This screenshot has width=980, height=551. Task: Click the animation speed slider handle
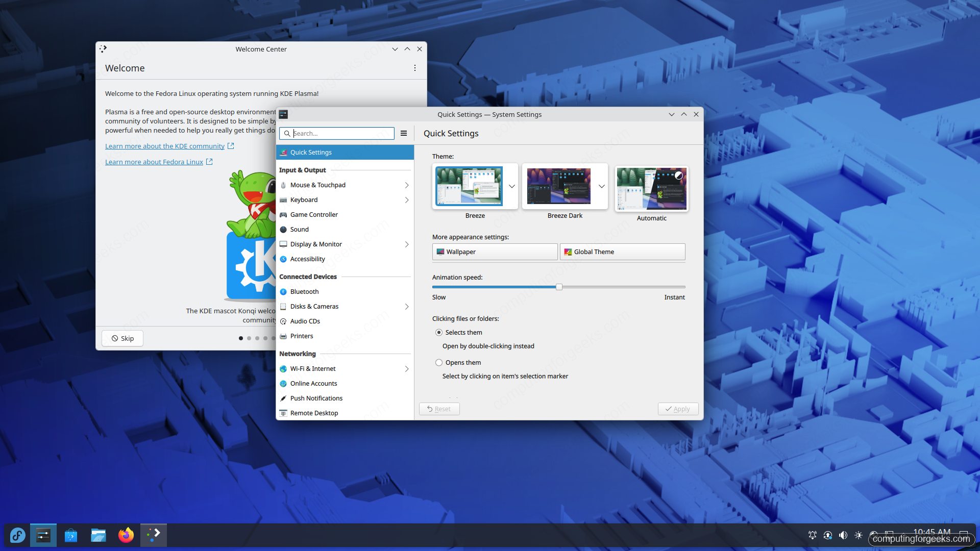559,287
